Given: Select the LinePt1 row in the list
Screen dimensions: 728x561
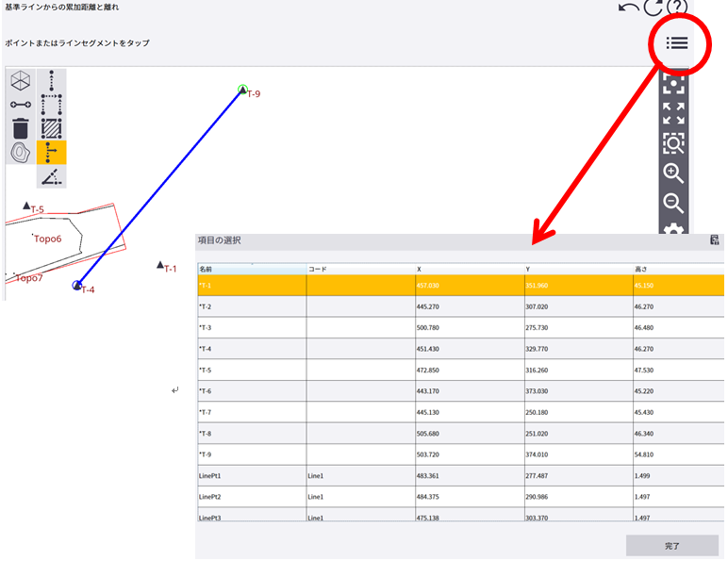Looking at the screenshot, I should 252,476.
